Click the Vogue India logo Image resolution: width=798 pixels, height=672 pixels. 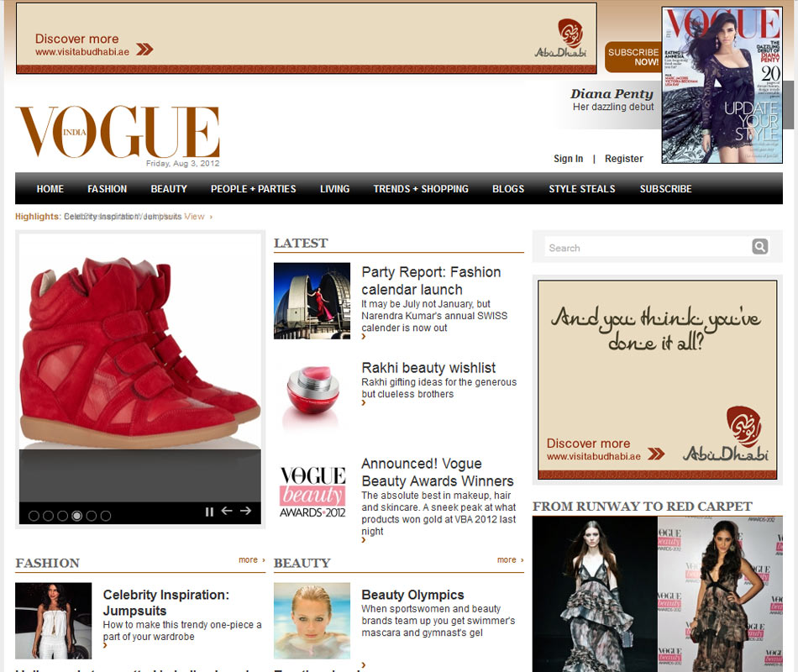point(118,132)
